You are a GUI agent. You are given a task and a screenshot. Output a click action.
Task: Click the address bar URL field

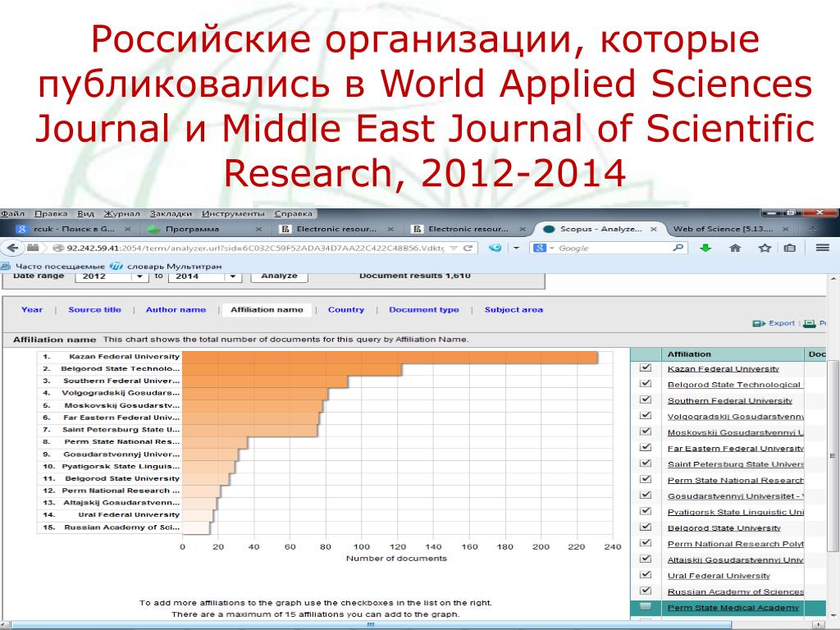point(255,248)
